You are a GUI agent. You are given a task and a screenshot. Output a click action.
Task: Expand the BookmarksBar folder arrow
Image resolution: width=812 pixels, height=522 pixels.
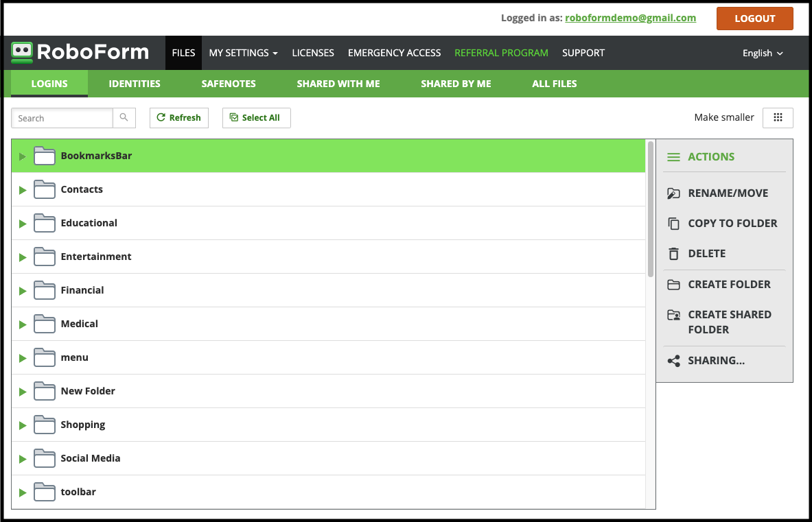tap(22, 156)
